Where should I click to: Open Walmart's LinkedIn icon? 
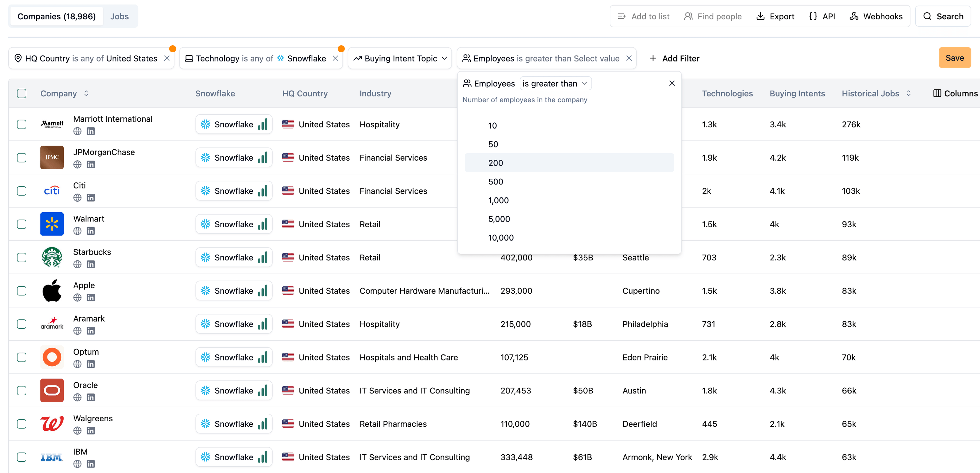point(91,231)
